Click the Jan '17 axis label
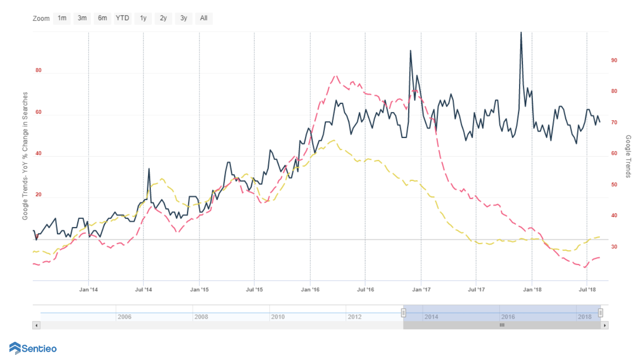 (421, 289)
